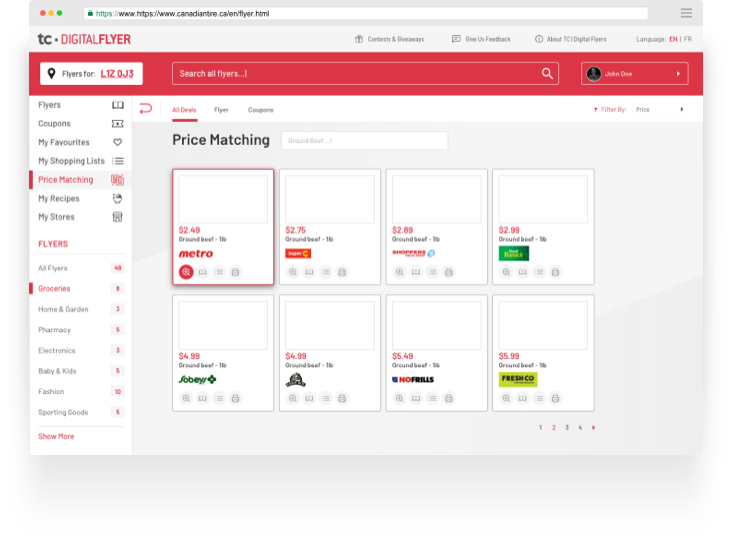
Task: Add the Food Basics deal to shopping list
Action: [x=539, y=272]
